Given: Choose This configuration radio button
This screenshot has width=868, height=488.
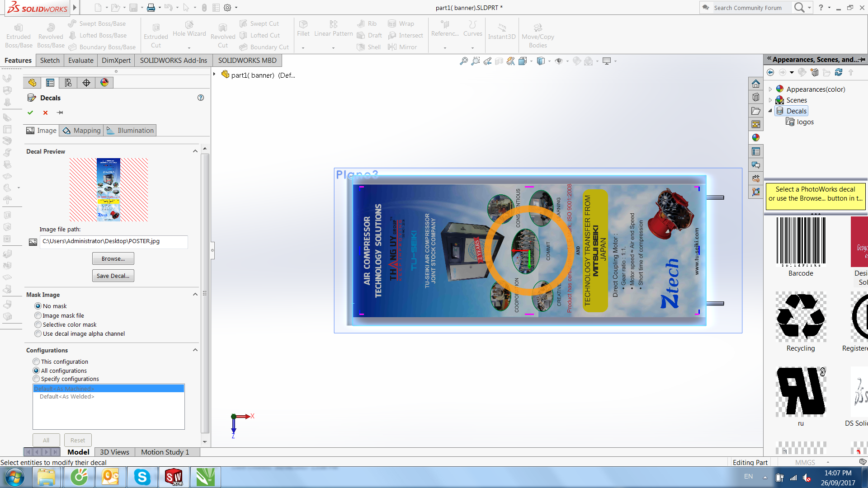Looking at the screenshot, I should tap(36, 361).
